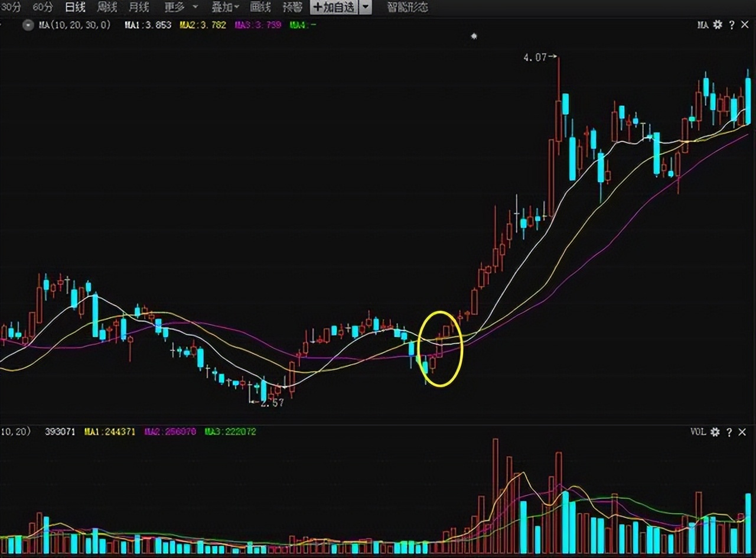756x558 pixels.
Task: Click the 2.57 low price marker
Action: (x=268, y=403)
